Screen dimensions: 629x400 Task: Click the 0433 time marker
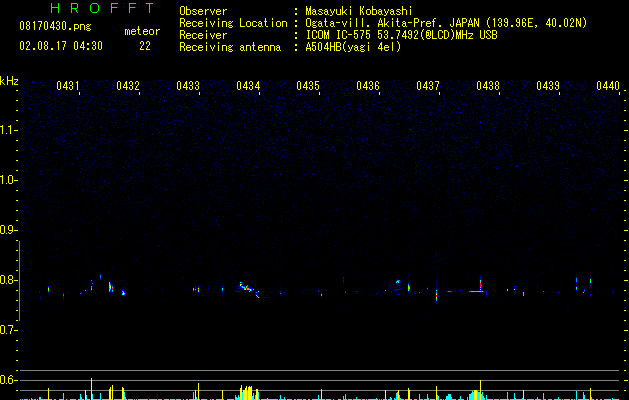pyautogui.click(x=188, y=86)
